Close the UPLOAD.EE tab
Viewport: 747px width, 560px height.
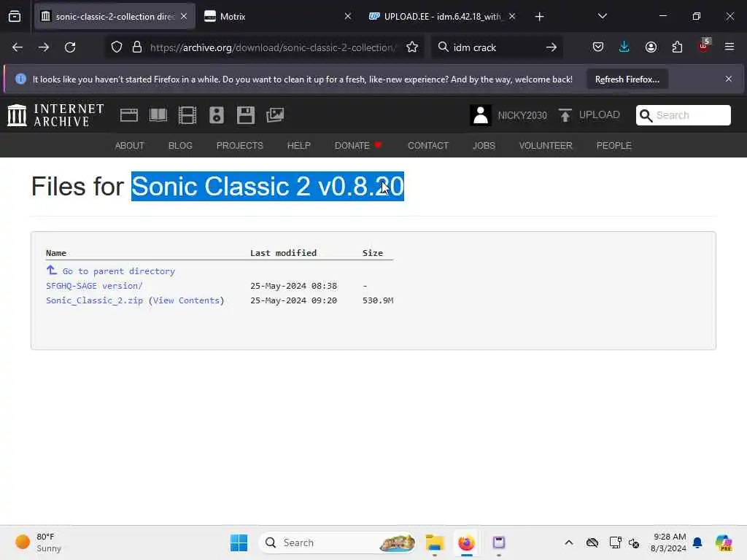(x=512, y=16)
